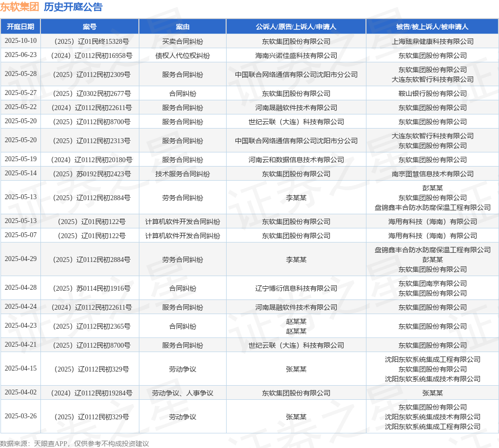Image resolution: width=499 pixels, height=448 pixels.
Task: Click 劳动争议、人事争议 cause cell
Action: (x=183, y=393)
